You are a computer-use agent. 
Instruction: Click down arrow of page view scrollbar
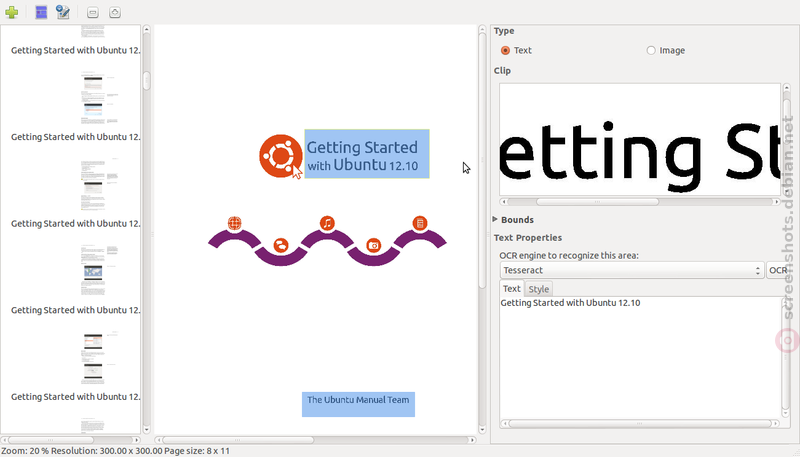482,429
